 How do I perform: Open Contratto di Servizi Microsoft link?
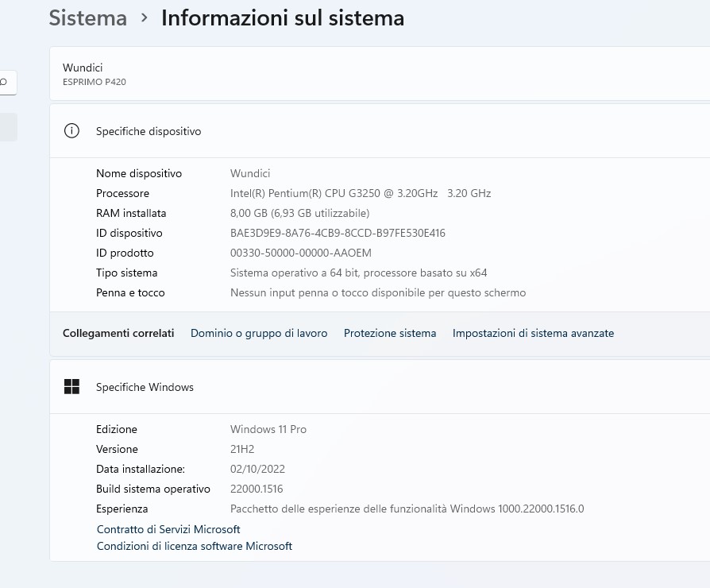tap(168, 529)
